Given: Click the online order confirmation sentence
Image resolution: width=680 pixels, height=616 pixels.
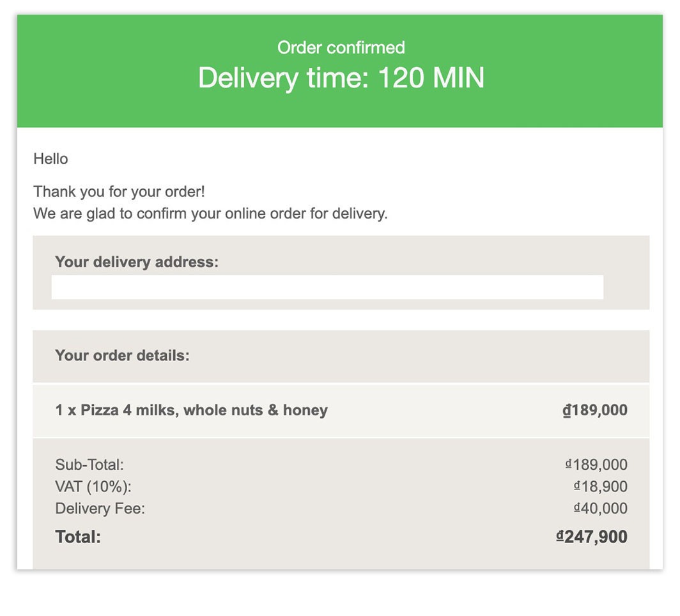Looking at the screenshot, I should 210,213.
